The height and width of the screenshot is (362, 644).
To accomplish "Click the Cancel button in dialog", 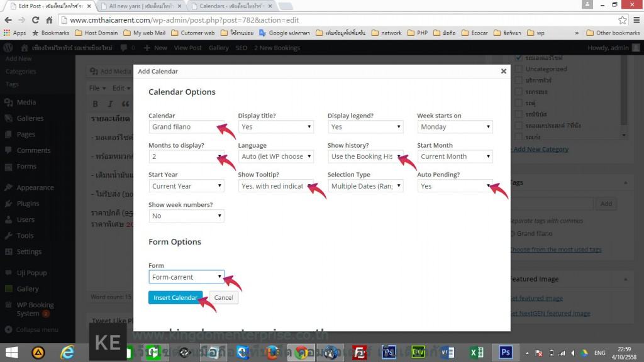I will tap(223, 298).
